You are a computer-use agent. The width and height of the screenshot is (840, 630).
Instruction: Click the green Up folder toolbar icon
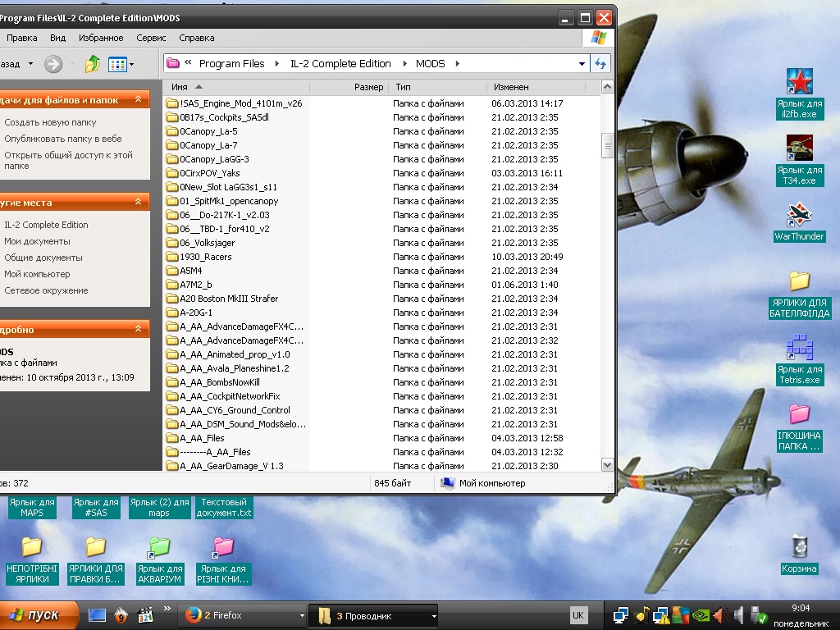pos(93,64)
